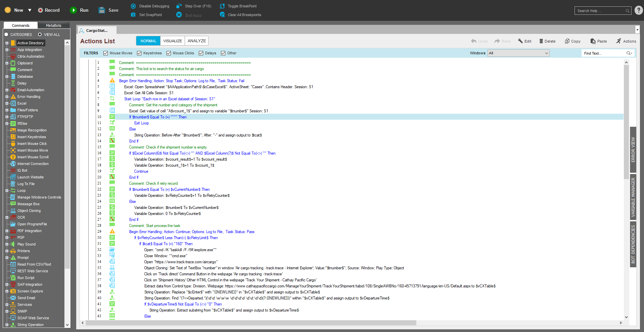The image size is (644, 332).
Task: Click the Find Text search icon
Action: pos(629,53)
